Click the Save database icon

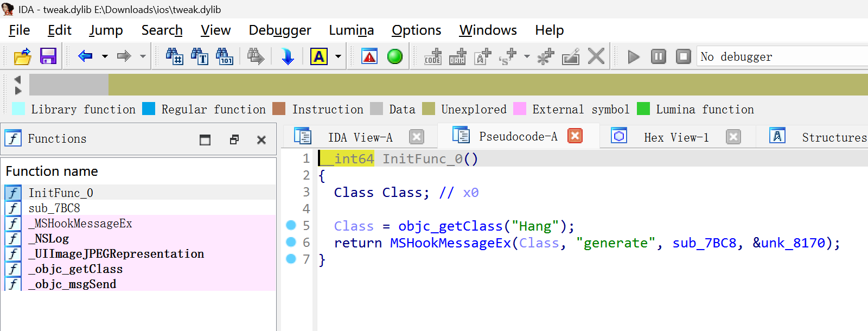(48, 56)
